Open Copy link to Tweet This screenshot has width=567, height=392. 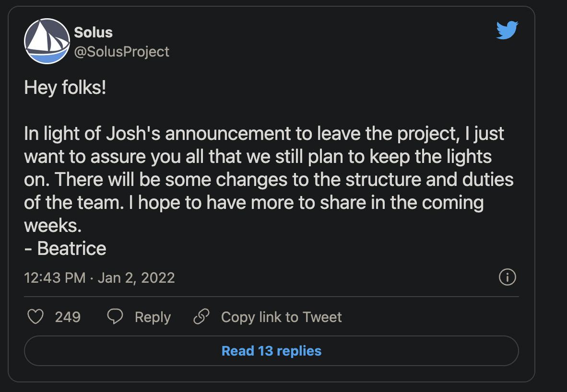(x=281, y=317)
